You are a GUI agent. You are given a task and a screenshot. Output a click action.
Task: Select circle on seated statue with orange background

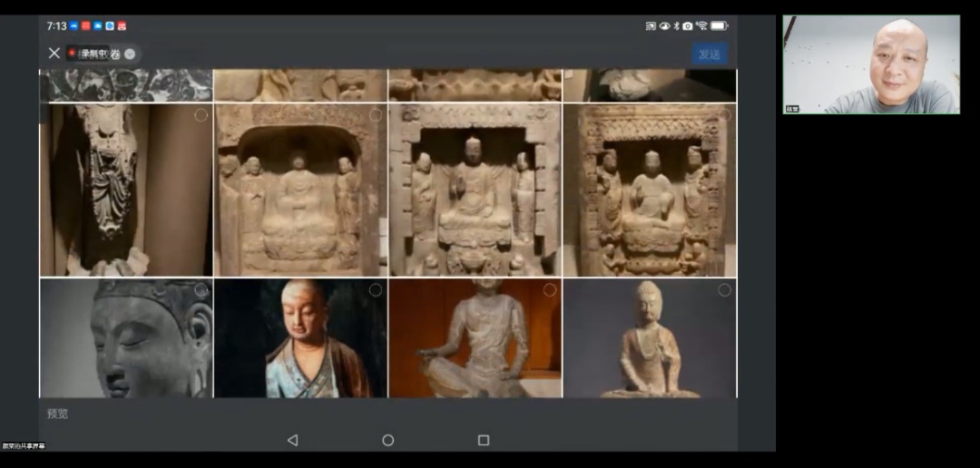pos(549,290)
